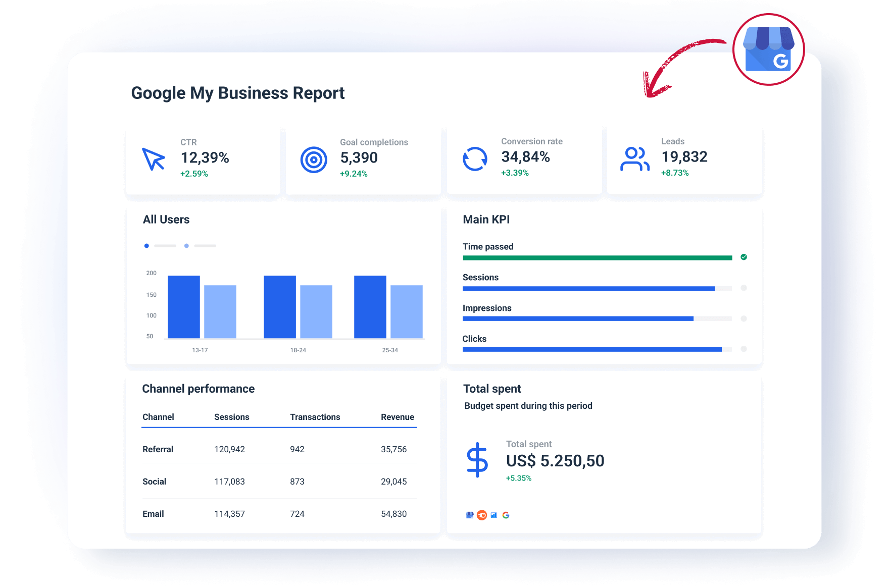889x588 pixels.
Task: Toggle the dark blue legend dot in All Users
Action: click(x=146, y=246)
